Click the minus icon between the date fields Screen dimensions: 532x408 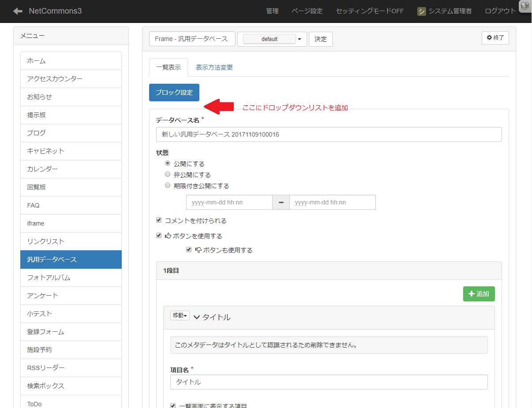point(281,202)
